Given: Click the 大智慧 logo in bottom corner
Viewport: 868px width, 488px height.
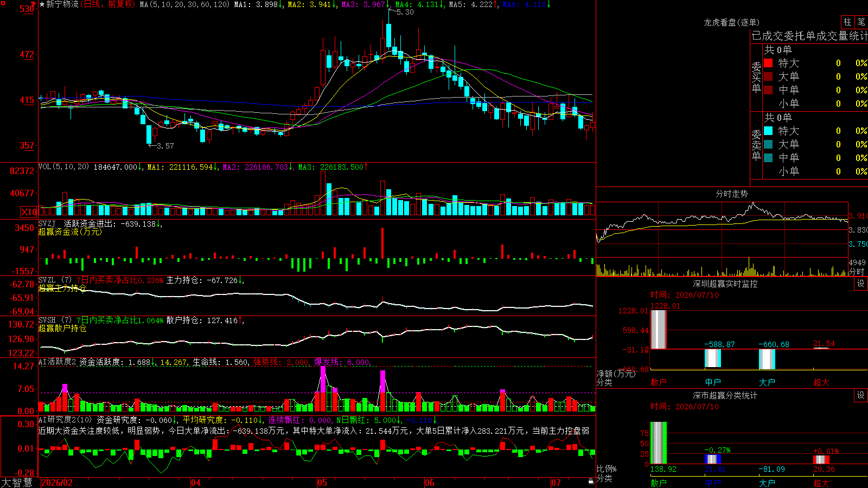Looking at the screenshot, I should point(17,483).
